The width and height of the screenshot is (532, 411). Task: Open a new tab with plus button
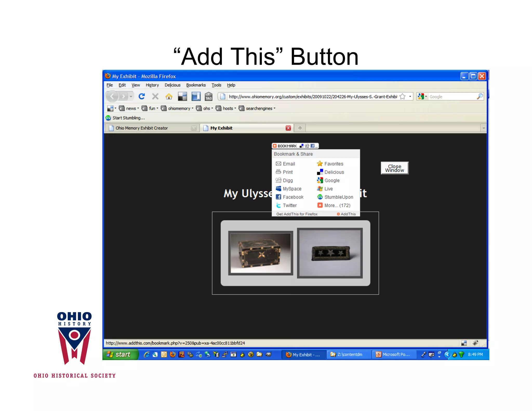coord(300,128)
